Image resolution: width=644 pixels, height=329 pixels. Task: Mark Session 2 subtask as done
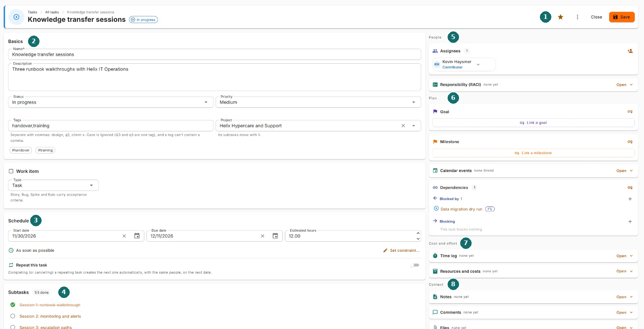click(13, 316)
